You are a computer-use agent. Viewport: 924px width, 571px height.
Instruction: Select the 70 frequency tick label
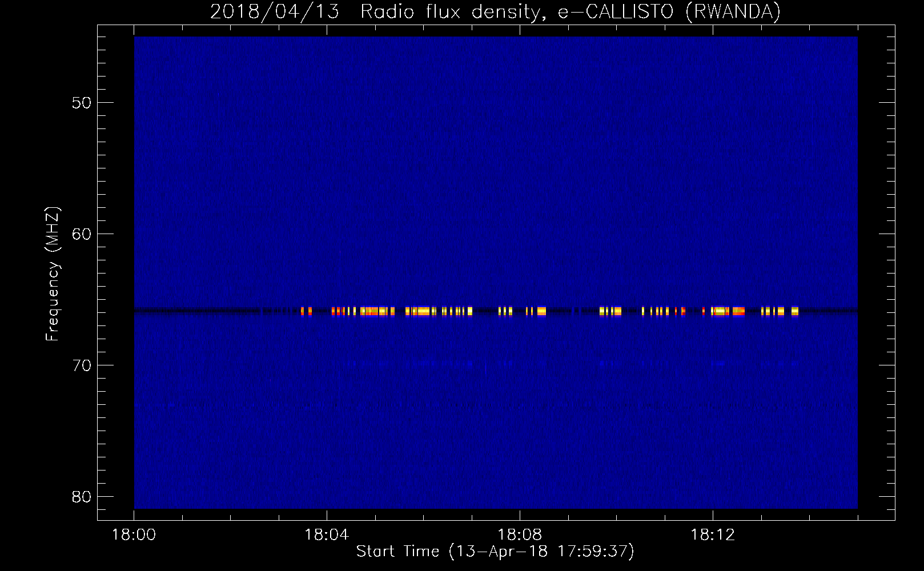click(x=82, y=365)
